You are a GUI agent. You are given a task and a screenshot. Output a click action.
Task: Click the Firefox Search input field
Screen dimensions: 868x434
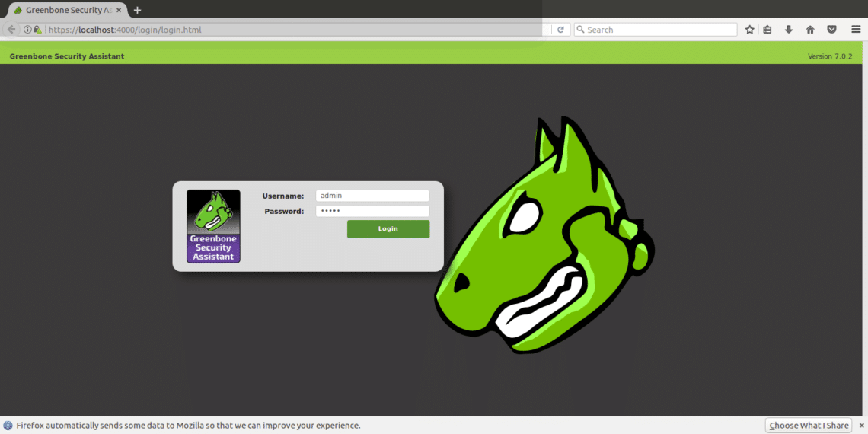(x=656, y=30)
